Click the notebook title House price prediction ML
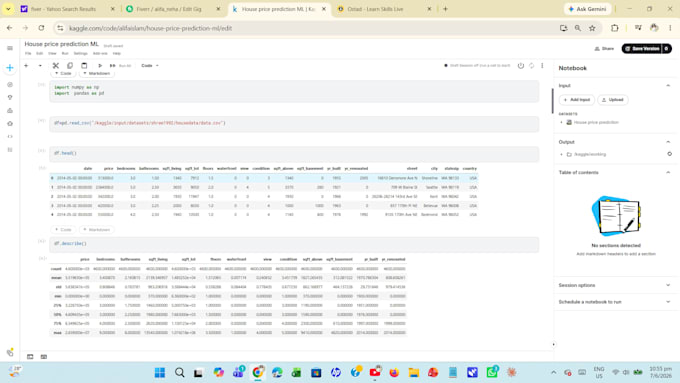The height and width of the screenshot is (383, 680). tap(62, 44)
